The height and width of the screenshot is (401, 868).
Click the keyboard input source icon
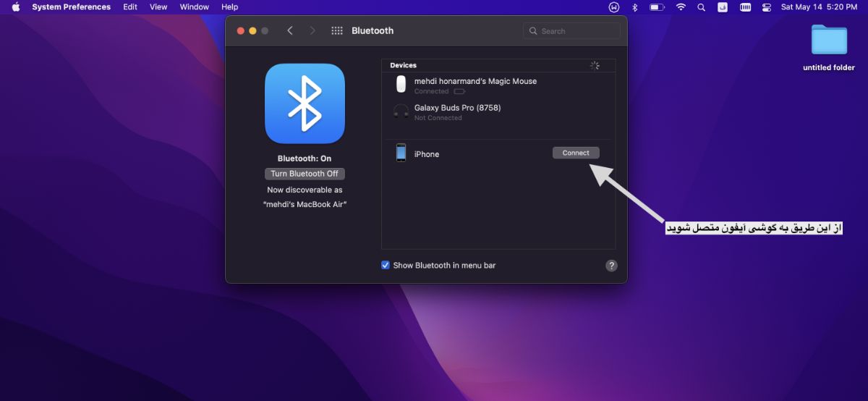click(723, 7)
